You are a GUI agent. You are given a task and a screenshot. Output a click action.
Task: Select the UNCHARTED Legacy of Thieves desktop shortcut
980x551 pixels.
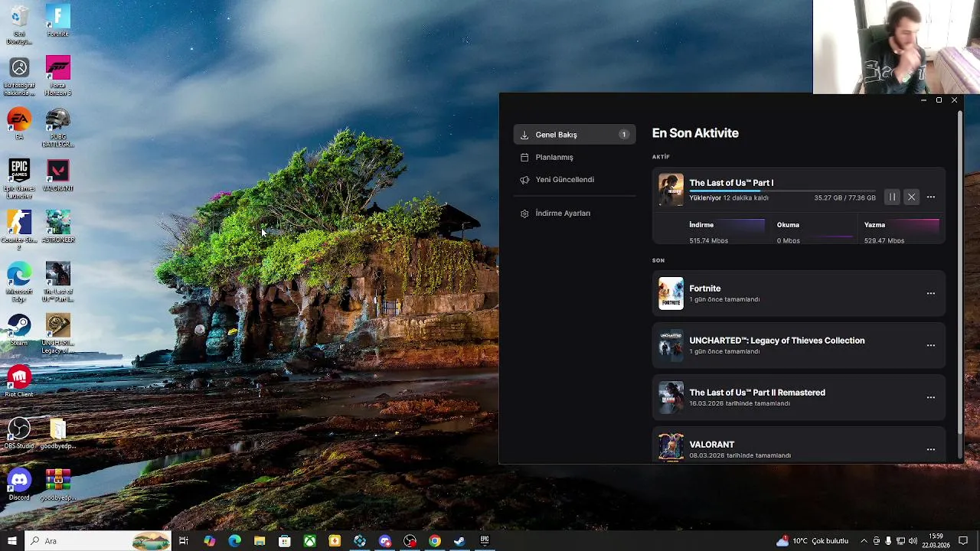pos(57,334)
